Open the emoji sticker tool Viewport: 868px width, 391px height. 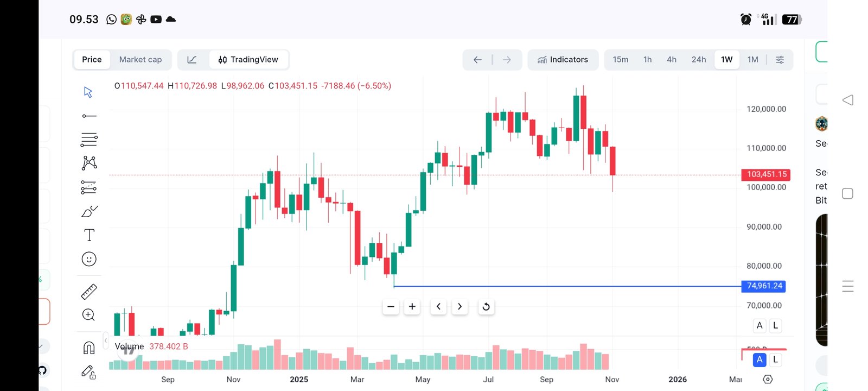click(x=89, y=259)
